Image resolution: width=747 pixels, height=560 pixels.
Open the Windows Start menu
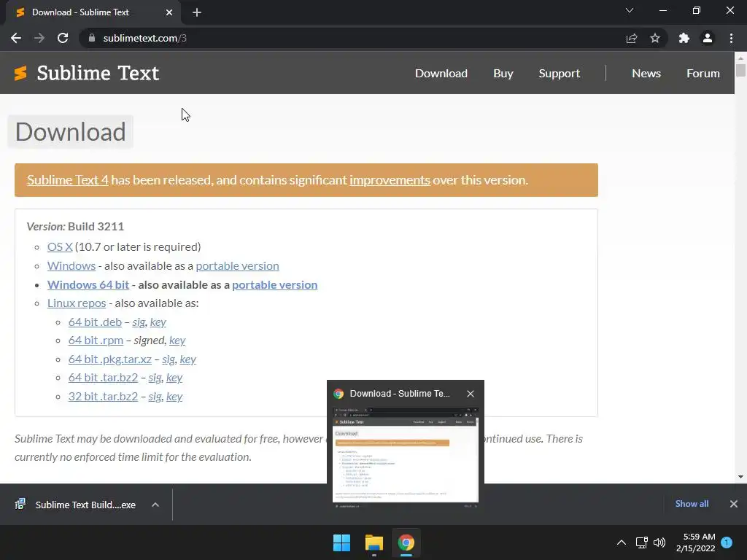pyautogui.click(x=341, y=542)
